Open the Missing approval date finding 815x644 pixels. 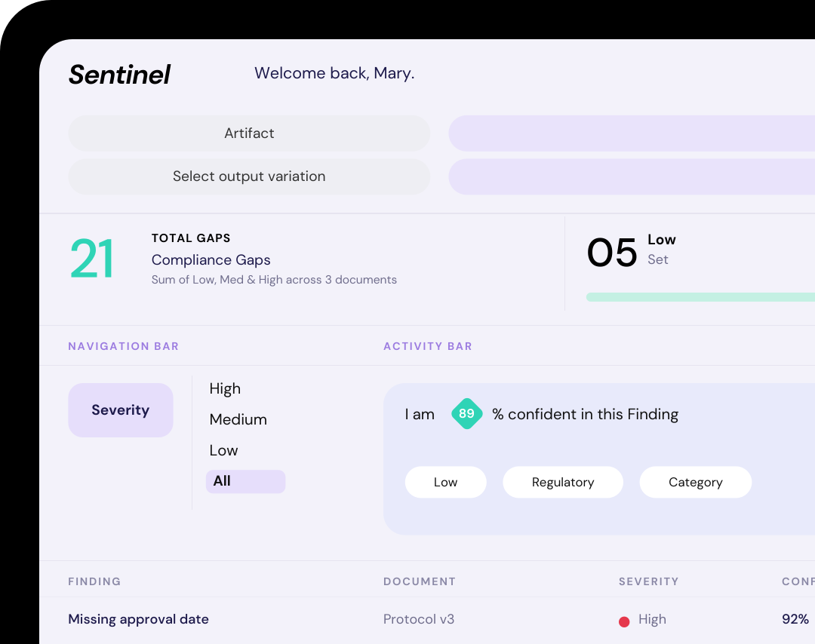click(x=138, y=619)
